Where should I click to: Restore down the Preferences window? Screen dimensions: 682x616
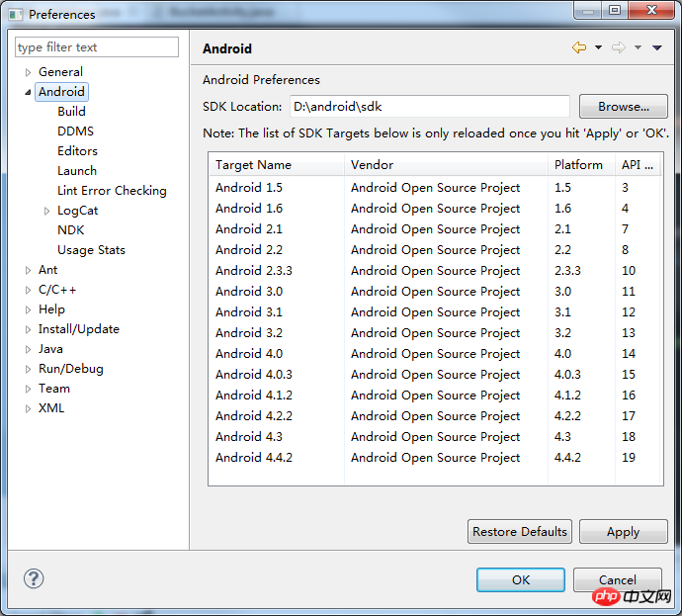coord(615,10)
